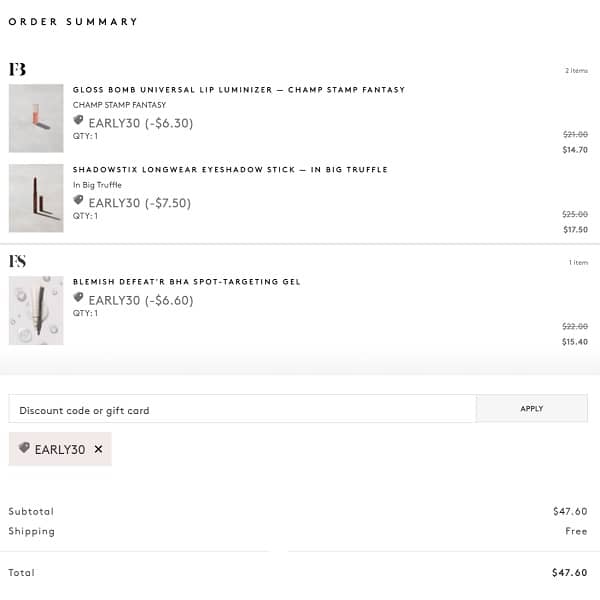
Task: Click the '1 item' count label
Action: pos(578,263)
